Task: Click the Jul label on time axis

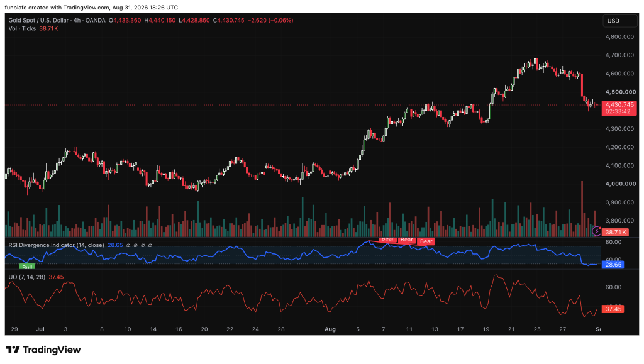Action: pyautogui.click(x=40, y=329)
